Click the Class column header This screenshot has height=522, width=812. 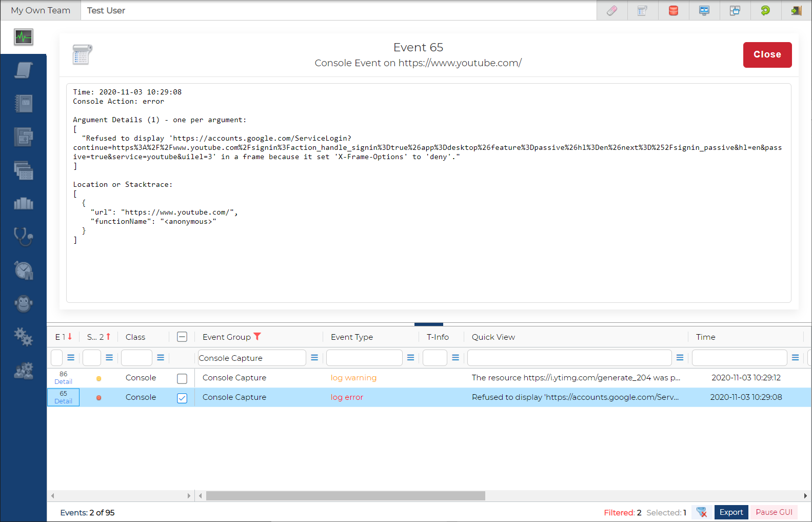point(135,337)
